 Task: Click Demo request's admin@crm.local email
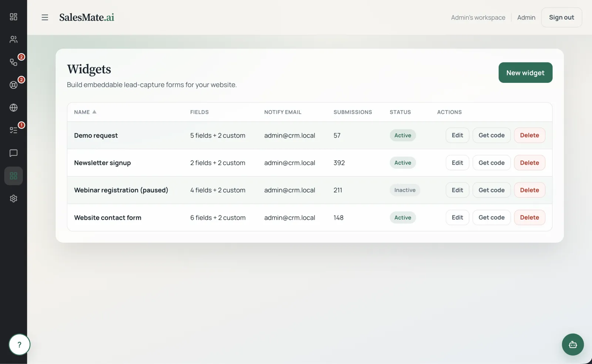[x=289, y=135]
